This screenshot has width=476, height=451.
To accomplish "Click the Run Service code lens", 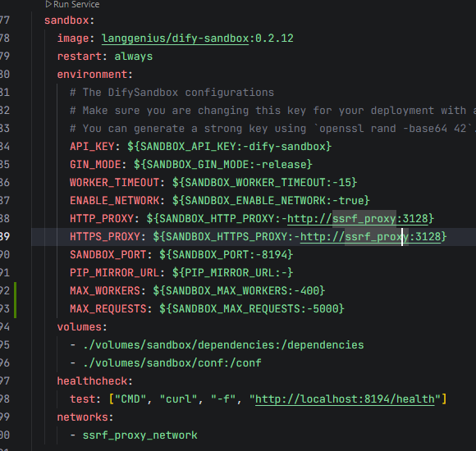I will click(x=72, y=4).
